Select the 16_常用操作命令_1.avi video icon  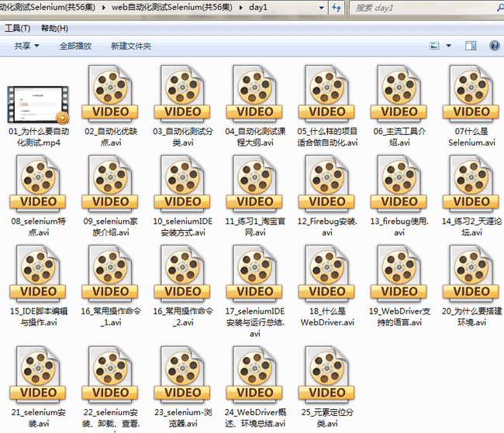coord(110,274)
